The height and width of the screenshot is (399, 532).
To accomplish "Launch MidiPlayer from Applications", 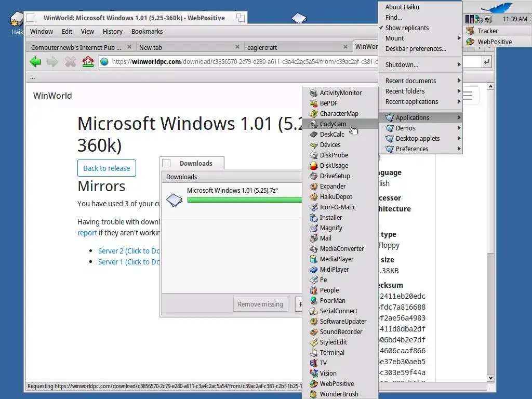I will pos(340,270).
